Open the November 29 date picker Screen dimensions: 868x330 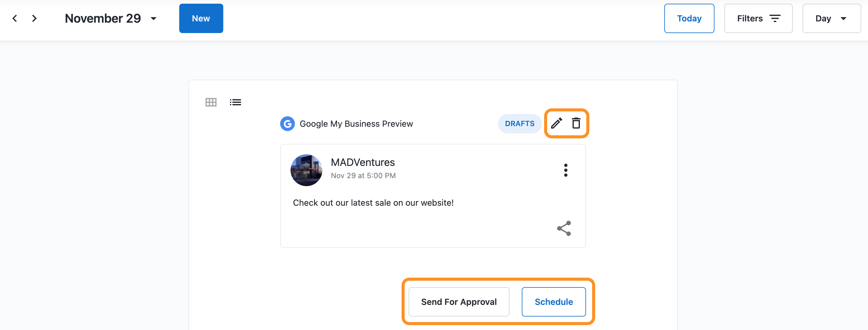(111, 19)
